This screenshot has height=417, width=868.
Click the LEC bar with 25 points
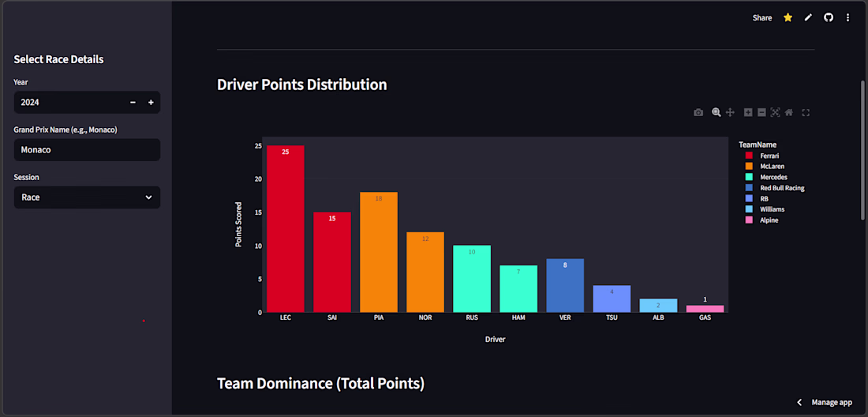(x=286, y=229)
